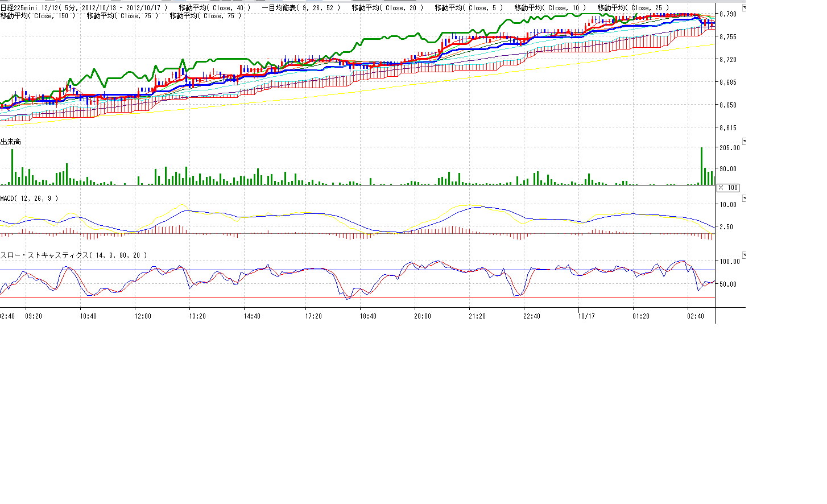
Task: Click the 21:20 time axis label
Action: pos(477,316)
